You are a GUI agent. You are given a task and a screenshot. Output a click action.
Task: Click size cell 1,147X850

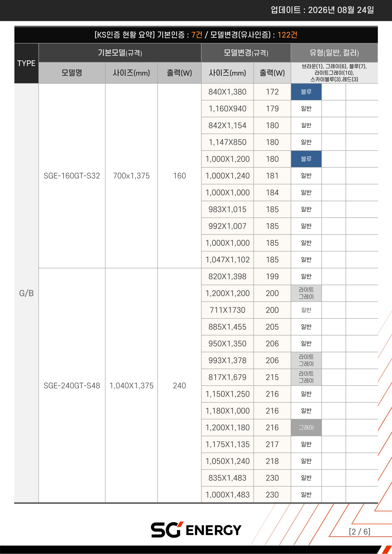click(x=227, y=142)
